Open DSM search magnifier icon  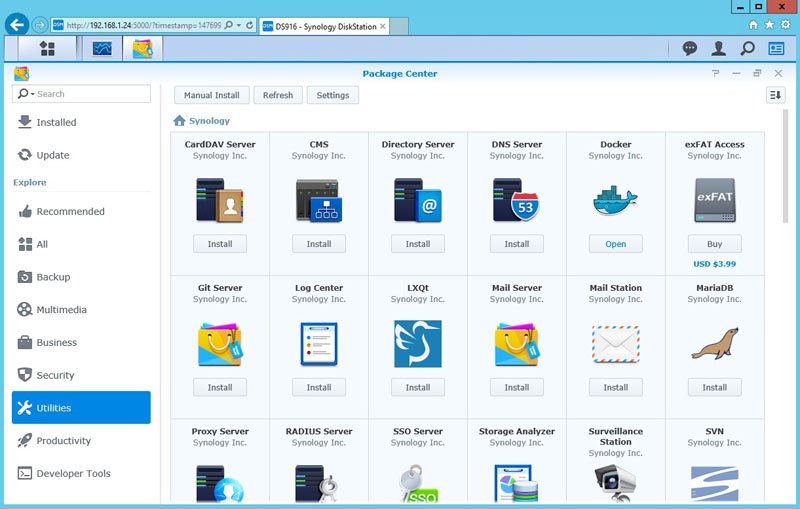747,48
